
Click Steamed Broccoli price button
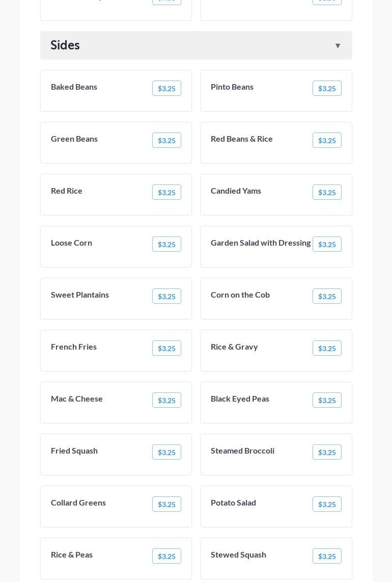tap(327, 453)
